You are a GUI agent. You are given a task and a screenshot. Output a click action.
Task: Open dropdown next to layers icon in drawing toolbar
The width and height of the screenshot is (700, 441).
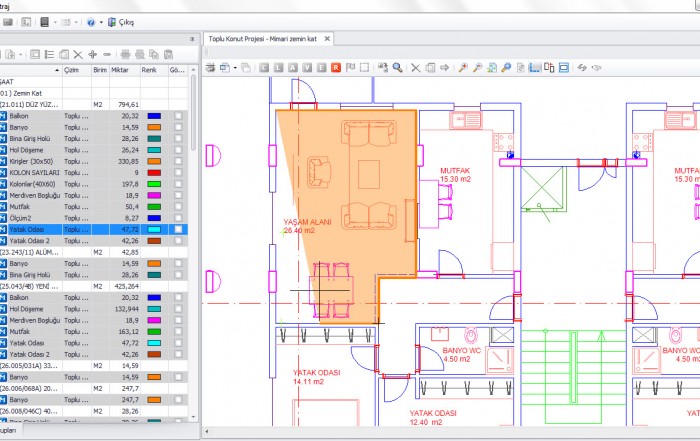click(234, 68)
